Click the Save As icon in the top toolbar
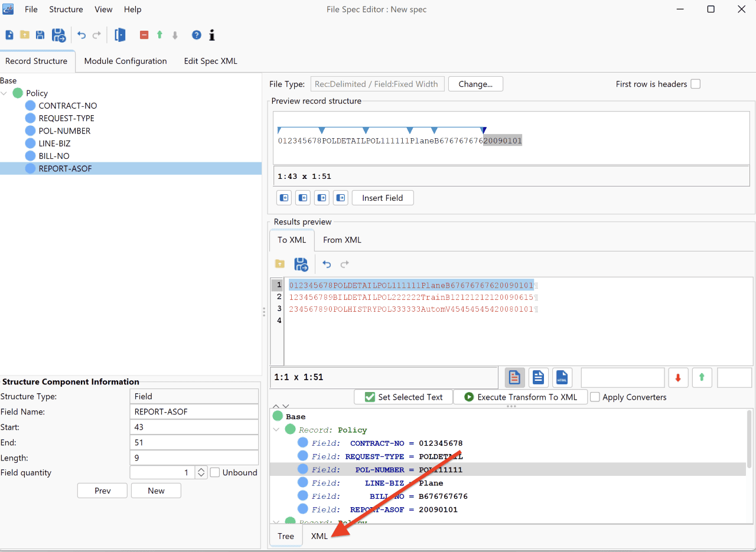This screenshot has width=756, height=552. [x=58, y=35]
